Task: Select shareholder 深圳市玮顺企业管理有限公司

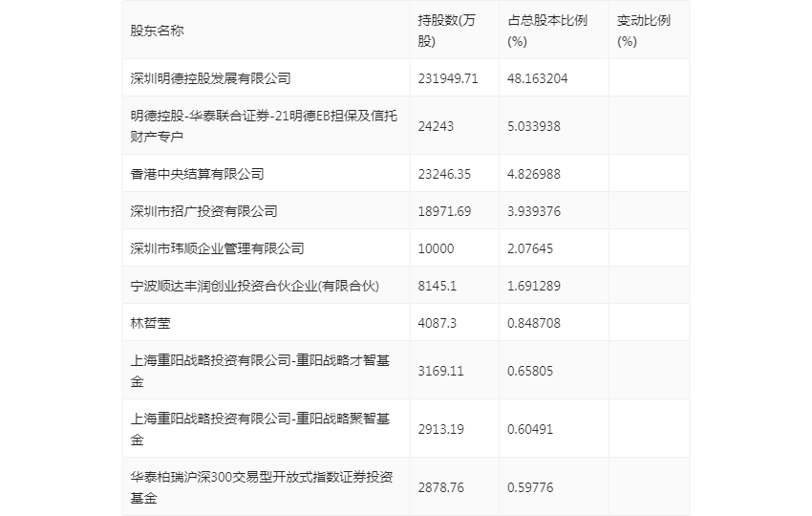Action: point(218,248)
